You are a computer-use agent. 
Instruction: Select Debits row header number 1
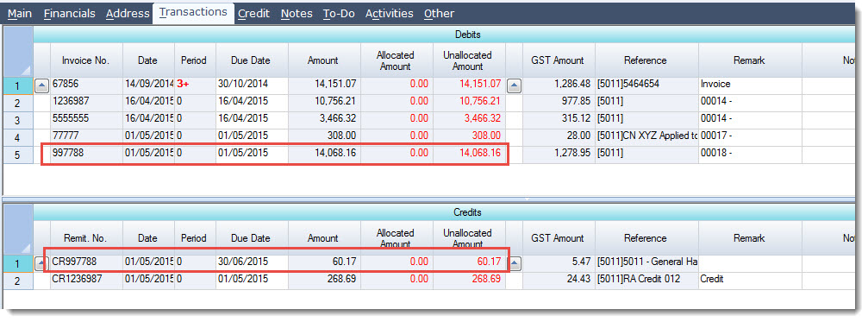[x=18, y=85]
